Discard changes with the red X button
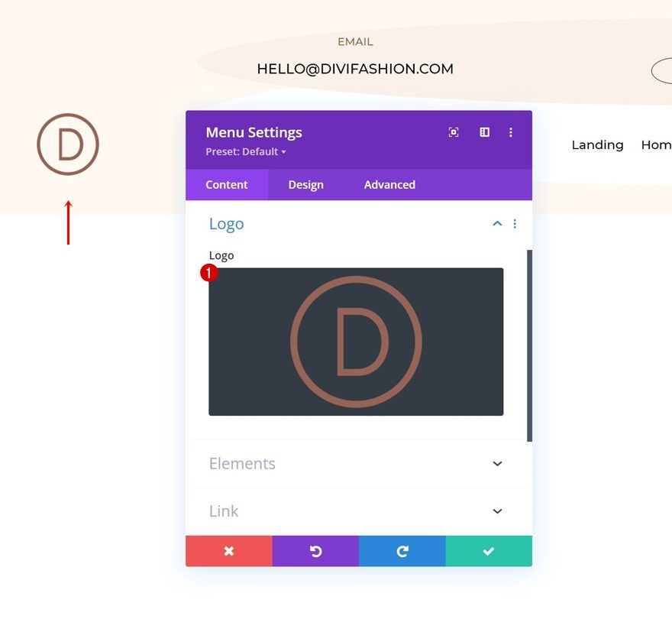 [x=228, y=550]
